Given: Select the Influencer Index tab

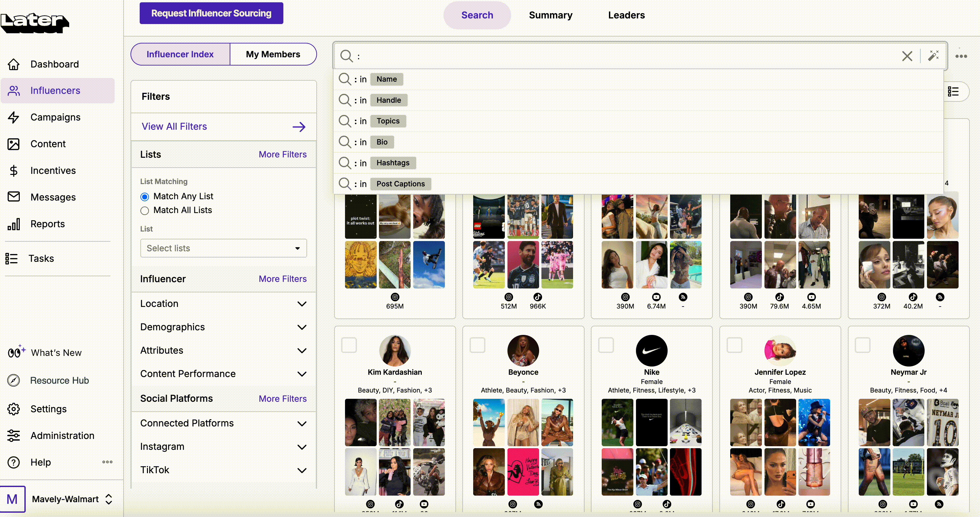Looking at the screenshot, I should point(180,54).
